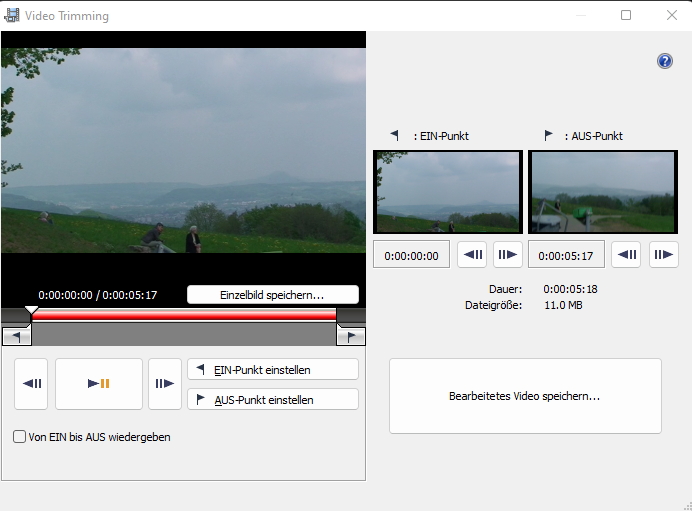The image size is (692, 511).
Task: Minimize the Video Trimming window
Action: (x=581, y=15)
